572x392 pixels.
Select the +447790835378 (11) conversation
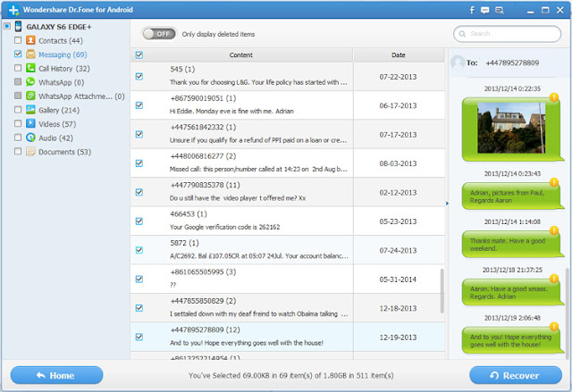click(288, 192)
